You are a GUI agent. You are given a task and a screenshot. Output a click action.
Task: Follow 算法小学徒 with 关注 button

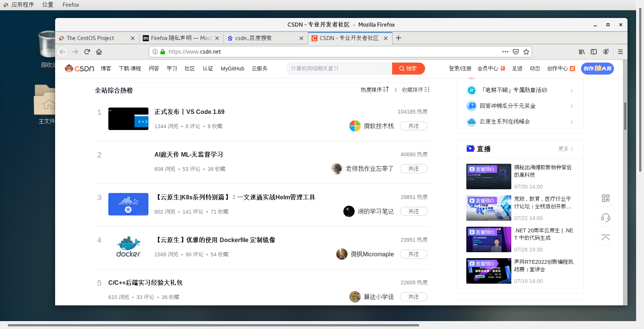click(414, 297)
